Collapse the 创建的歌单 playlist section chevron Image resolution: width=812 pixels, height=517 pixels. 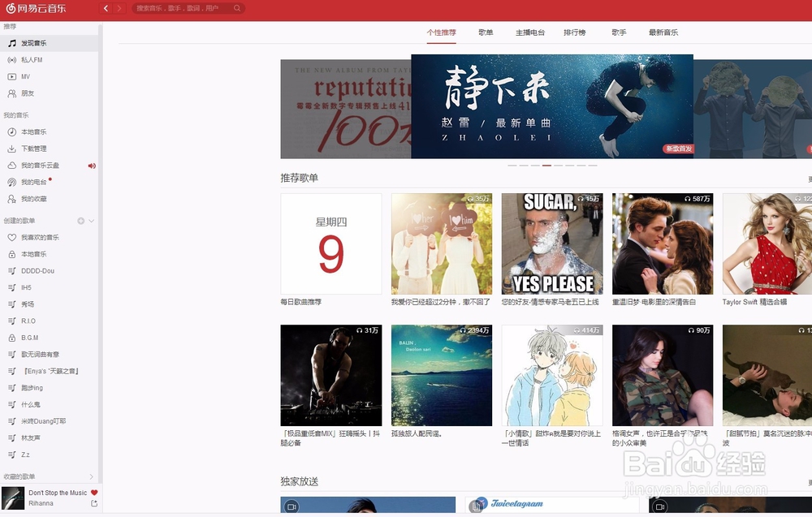click(91, 221)
